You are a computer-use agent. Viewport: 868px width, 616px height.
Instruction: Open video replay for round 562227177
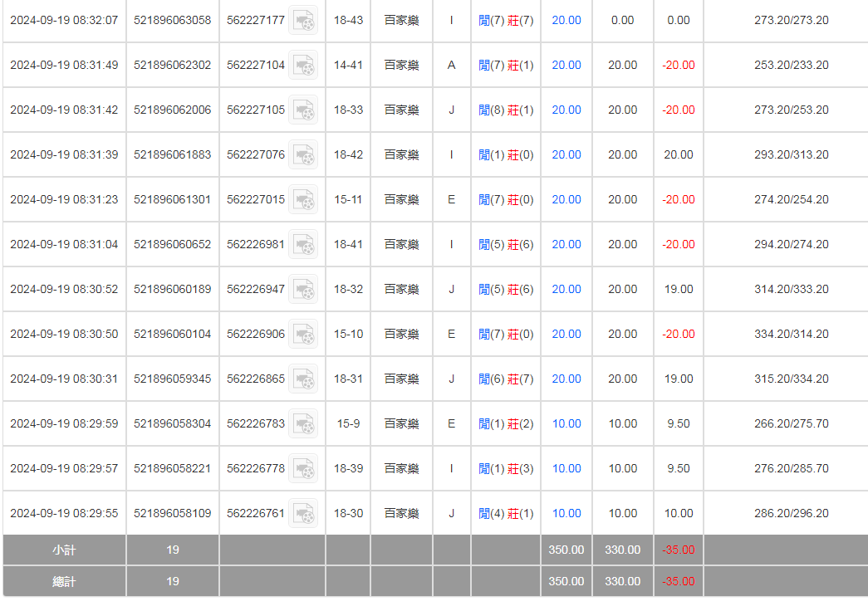(x=303, y=20)
